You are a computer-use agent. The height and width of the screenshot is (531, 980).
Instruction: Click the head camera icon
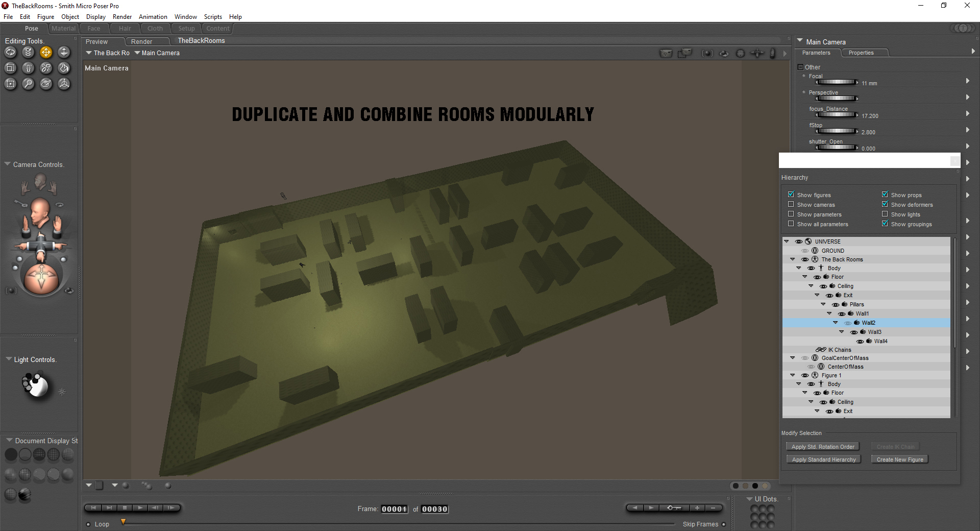tap(40, 181)
